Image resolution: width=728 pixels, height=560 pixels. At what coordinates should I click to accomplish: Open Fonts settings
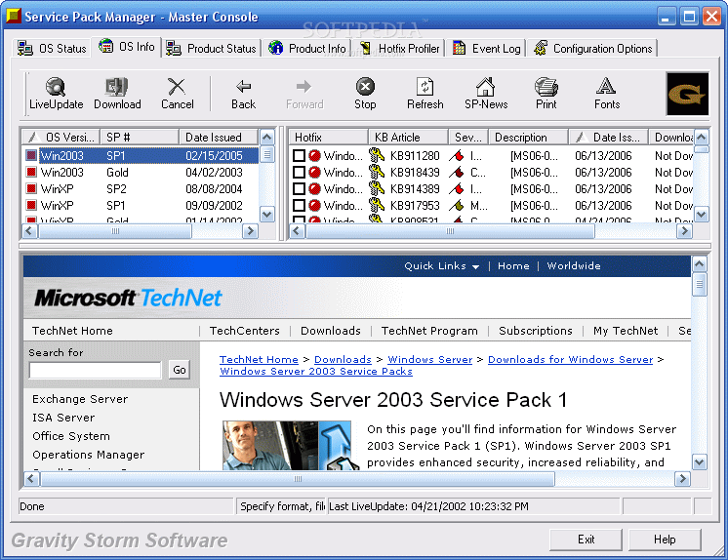(x=606, y=94)
